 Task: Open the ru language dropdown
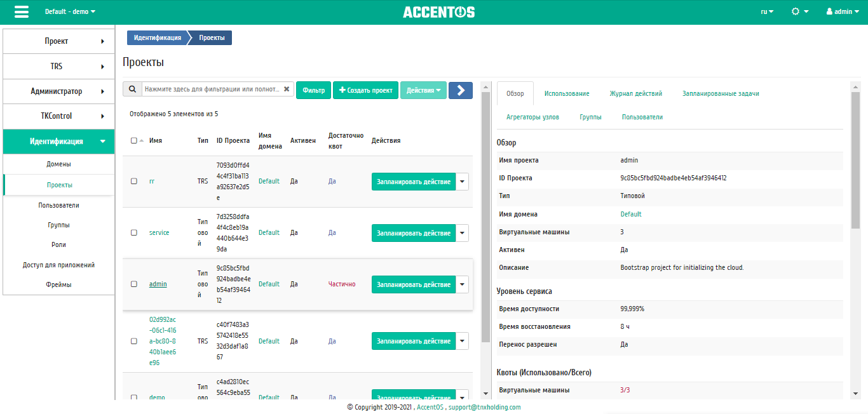[x=767, y=12]
